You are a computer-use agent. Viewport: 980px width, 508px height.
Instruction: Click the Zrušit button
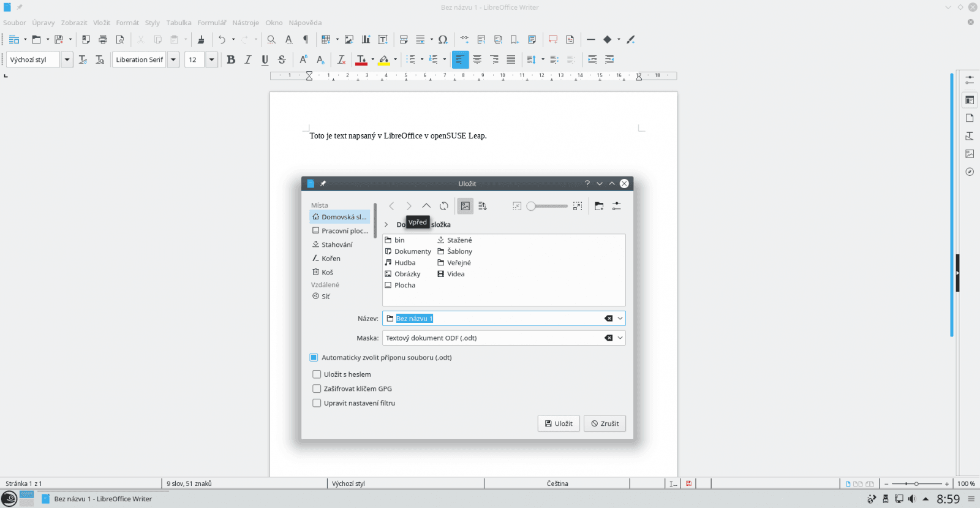pyautogui.click(x=605, y=423)
